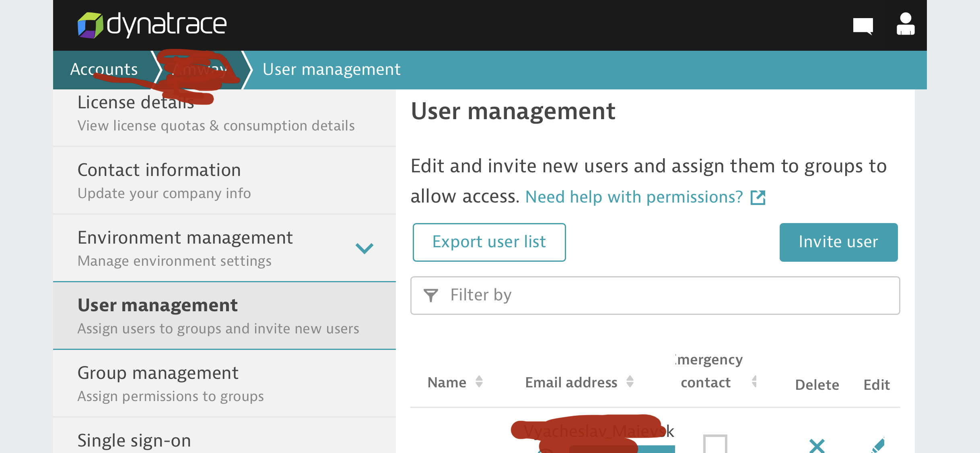980x453 pixels.
Task: Sort by Emergency contact column
Action: click(x=755, y=382)
